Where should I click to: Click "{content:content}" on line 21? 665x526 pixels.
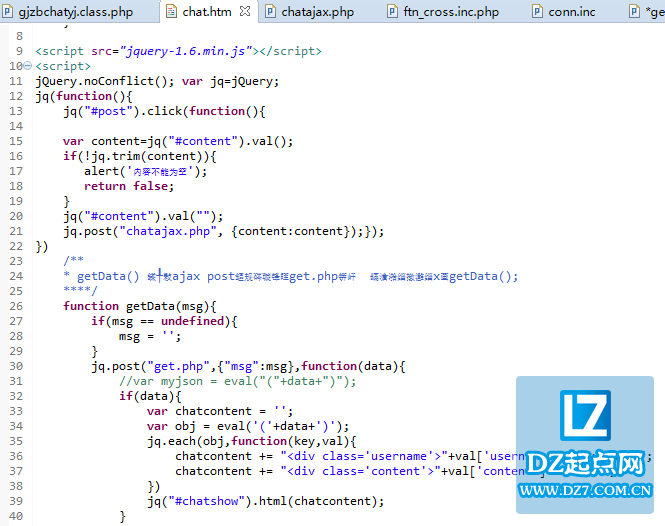coord(291,232)
